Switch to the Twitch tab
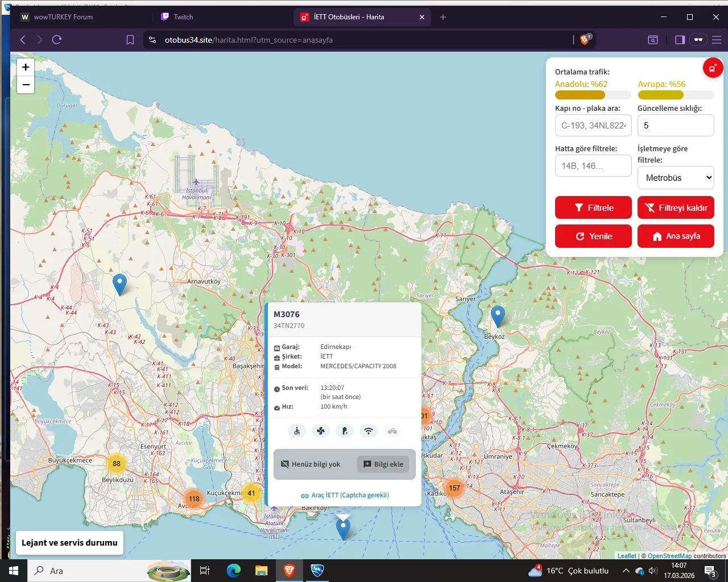This screenshot has height=582, width=728. 183,17
